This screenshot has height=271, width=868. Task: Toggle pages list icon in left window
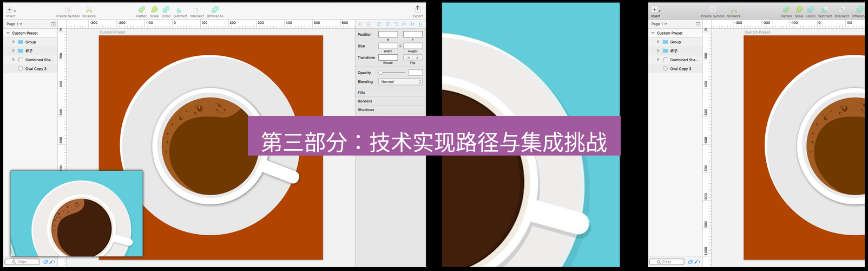tap(53, 24)
